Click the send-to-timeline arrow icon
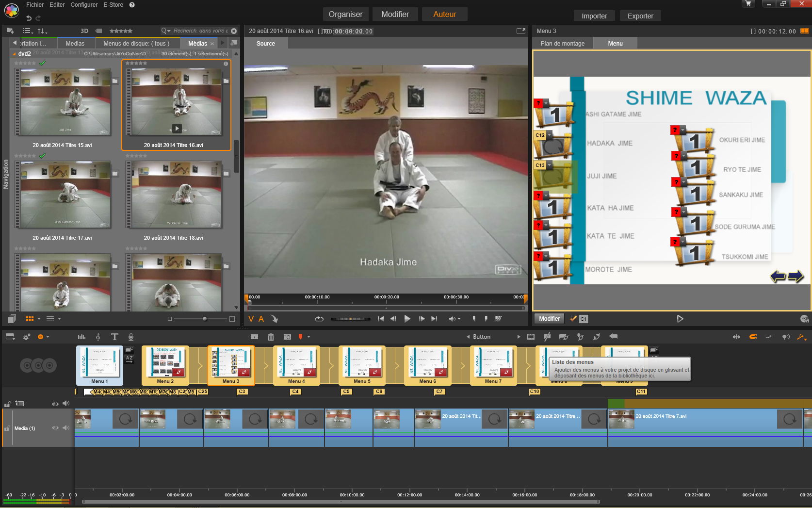Screen dimensions: 812x508 (x=274, y=319)
